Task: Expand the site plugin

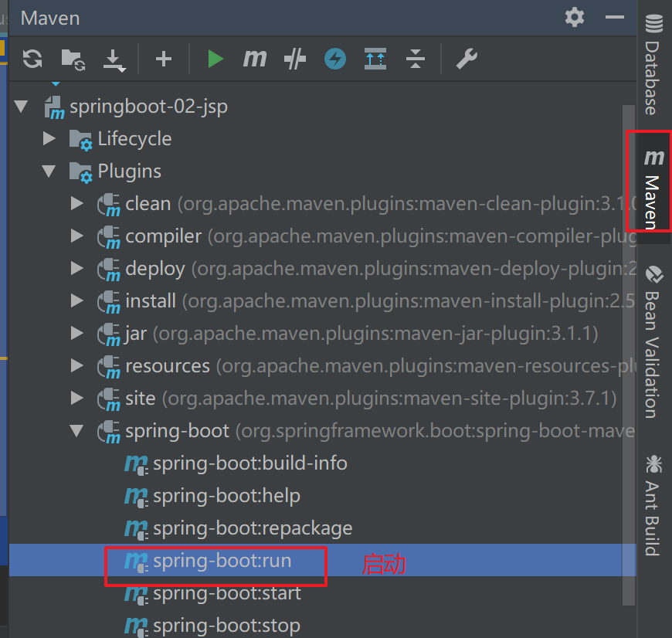Action: [x=77, y=398]
